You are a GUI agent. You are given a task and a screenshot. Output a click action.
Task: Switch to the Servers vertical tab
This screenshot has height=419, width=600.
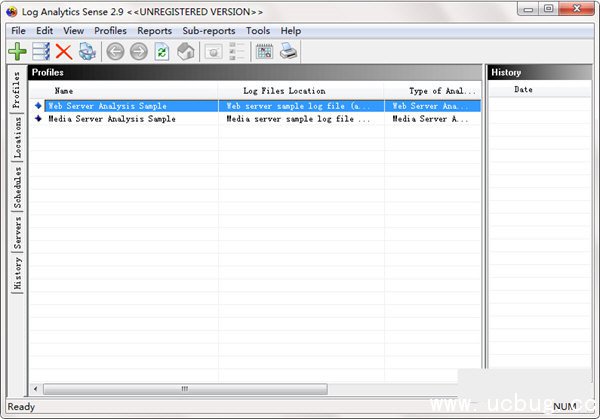pos(16,232)
